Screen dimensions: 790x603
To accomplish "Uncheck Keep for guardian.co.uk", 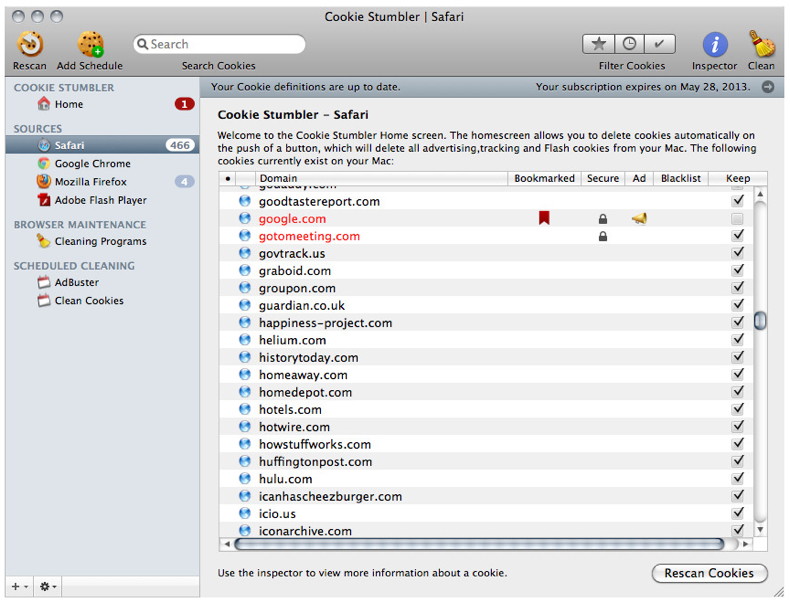I will point(738,305).
